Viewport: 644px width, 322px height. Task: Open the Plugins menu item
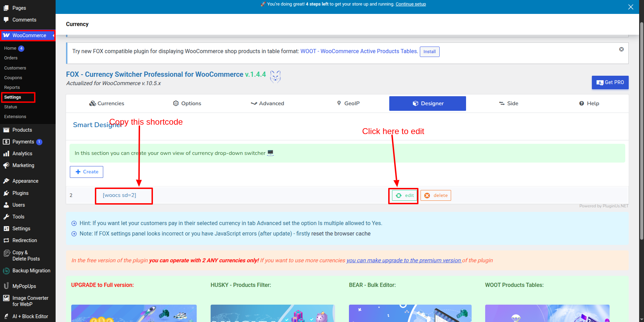click(x=21, y=193)
